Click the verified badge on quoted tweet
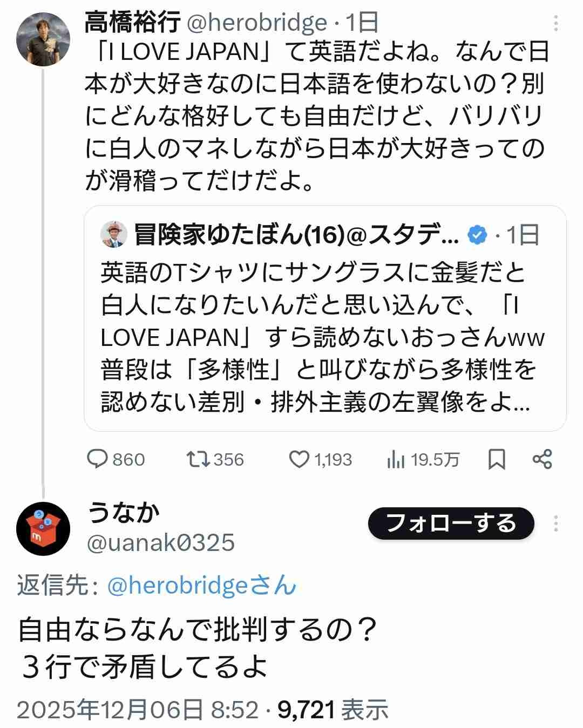The width and height of the screenshot is (583, 728). [x=477, y=235]
